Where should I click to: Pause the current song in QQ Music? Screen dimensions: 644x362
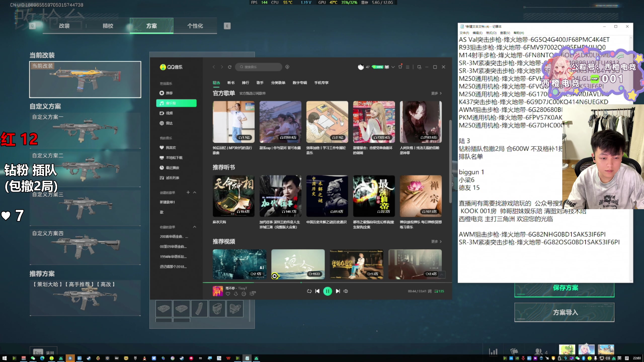[x=327, y=291]
